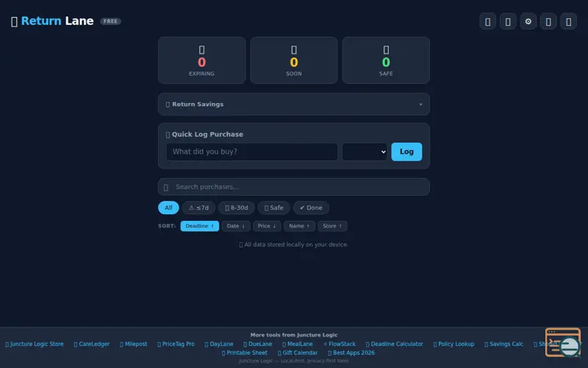Open the DueLane link
The width and height of the screenshot is (588, 368).
coord(258,344)
